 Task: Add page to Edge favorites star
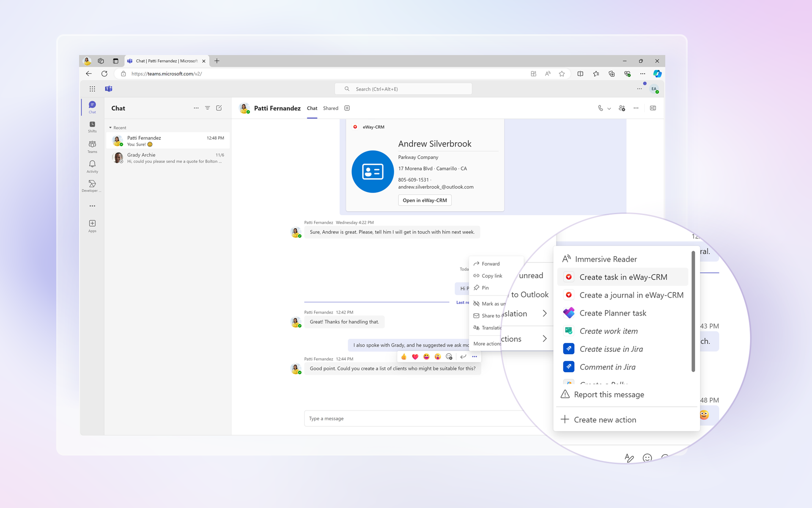(x=562, y=74)
